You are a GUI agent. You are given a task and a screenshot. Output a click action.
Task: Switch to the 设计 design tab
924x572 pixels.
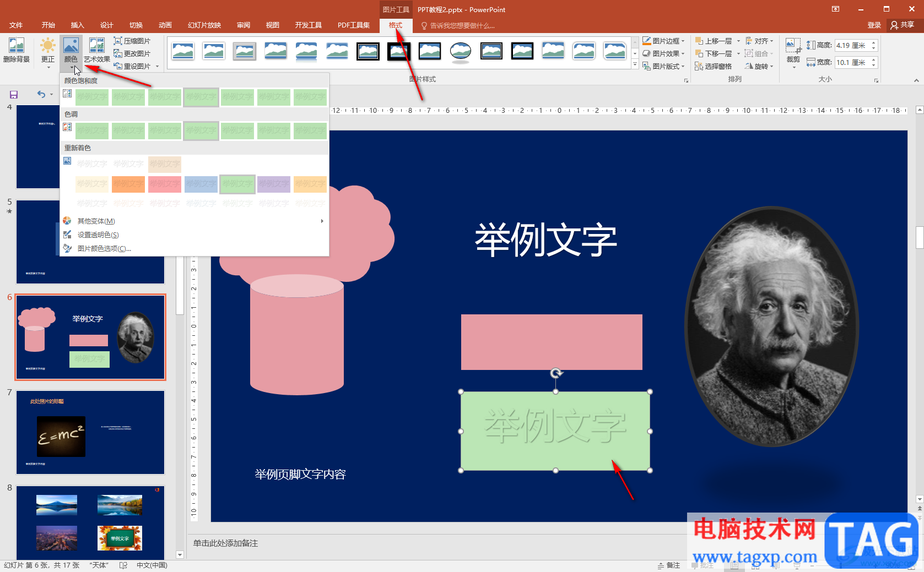(x=107, y=25)
